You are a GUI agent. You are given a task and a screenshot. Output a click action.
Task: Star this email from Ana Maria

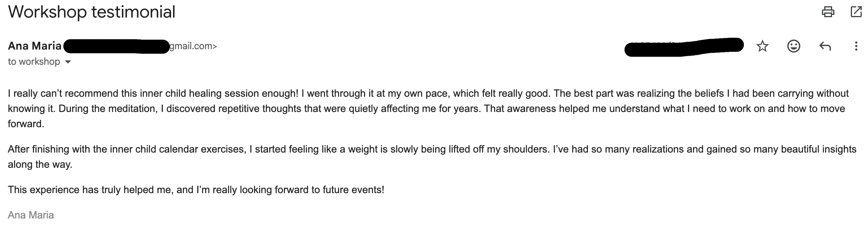click(x=762, y=46)
